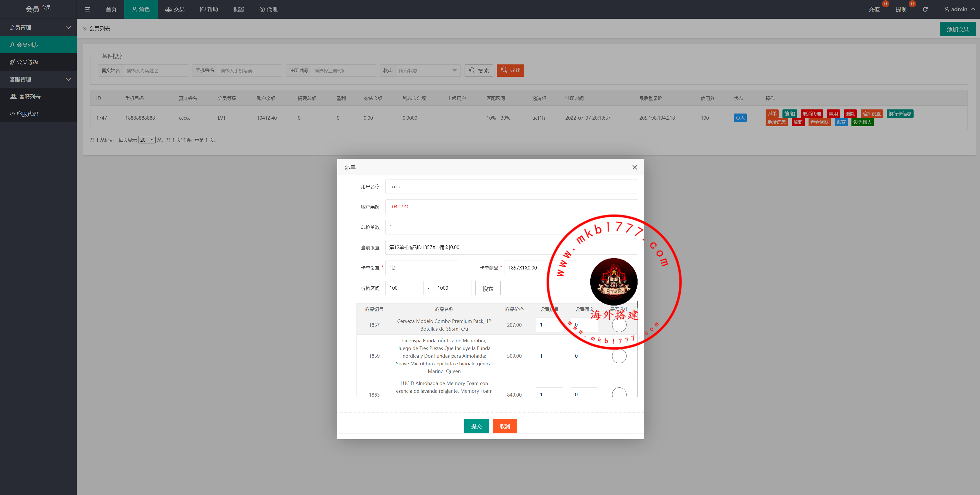Click the 暗扣设置 action button
This screenshot has width=980, height=495.
click(x=871, y=114)
